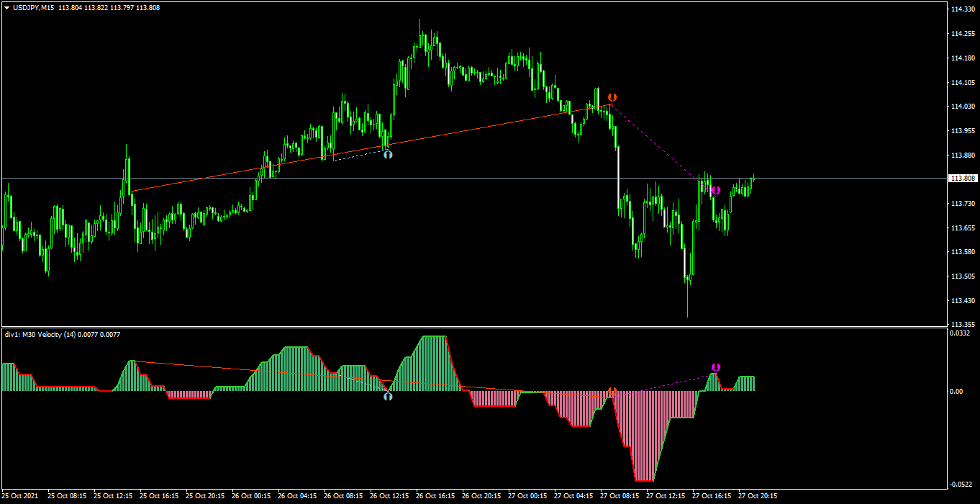
Task: Click the -0.0522 indicator scale value
Action: coord(961,485)
